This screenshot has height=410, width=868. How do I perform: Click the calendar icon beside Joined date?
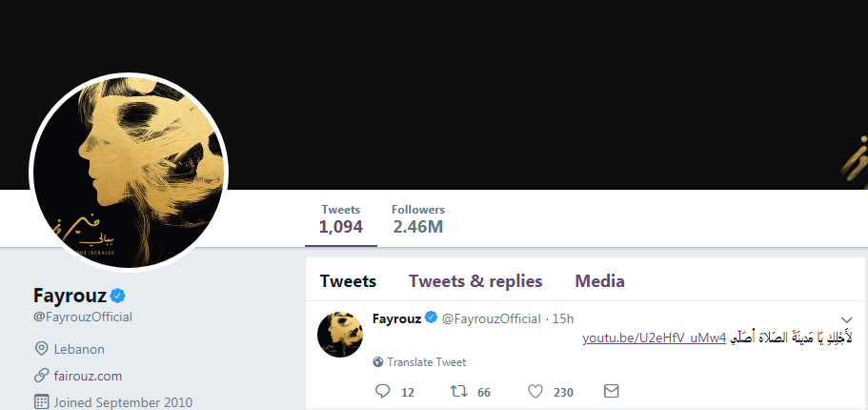41,402
